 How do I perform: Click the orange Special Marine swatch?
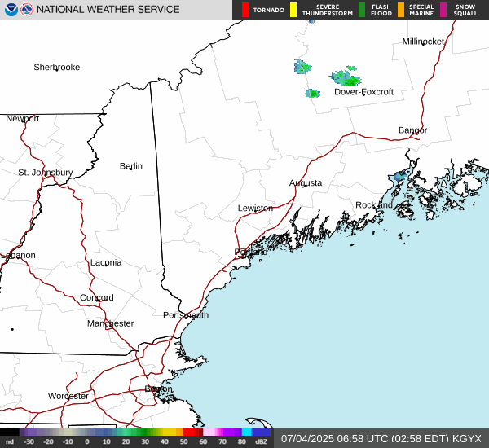pyautogui.click(x=401, y=10)
